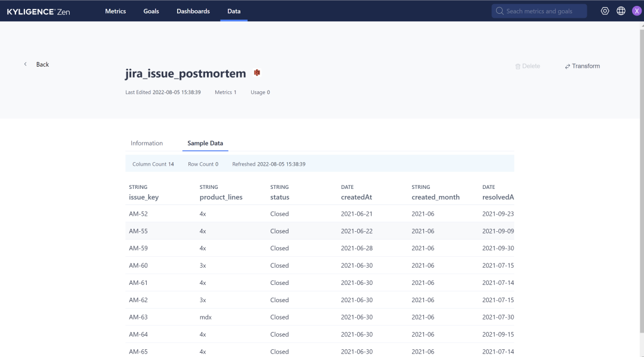
Task: Select the AM-63 cell
Action: pyautogui.click(x=138, y=317)
